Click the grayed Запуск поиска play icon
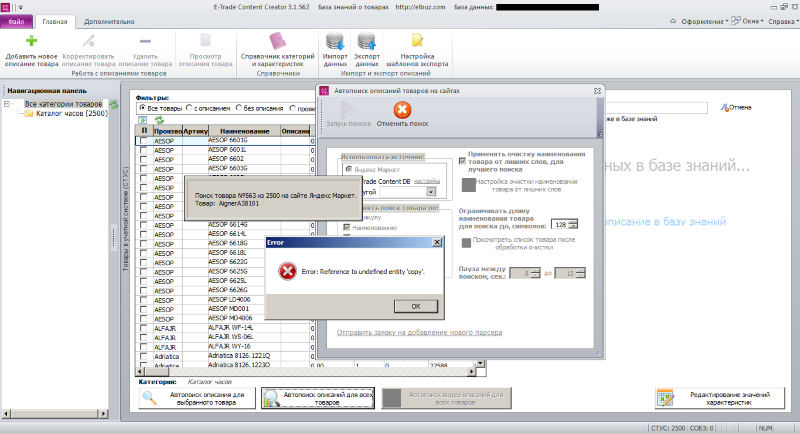The height and width of the screenshot is (434, 800). (x=348, y=110)
